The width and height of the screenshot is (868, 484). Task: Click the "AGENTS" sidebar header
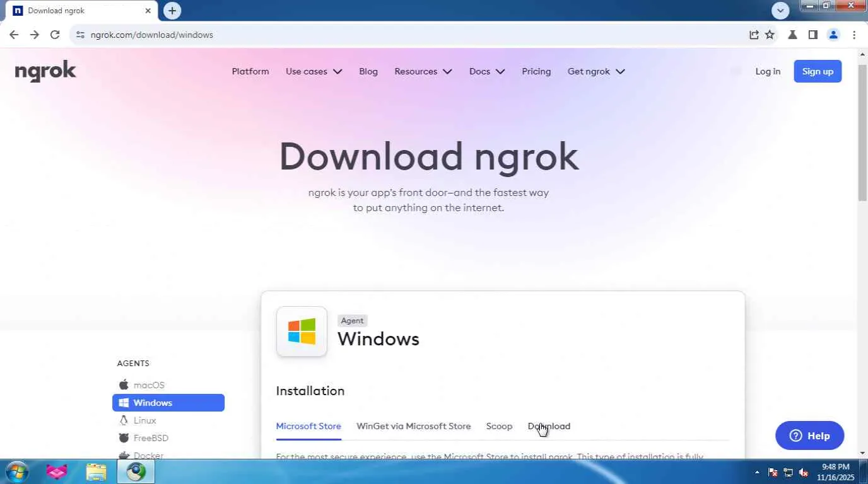[133, 364]
